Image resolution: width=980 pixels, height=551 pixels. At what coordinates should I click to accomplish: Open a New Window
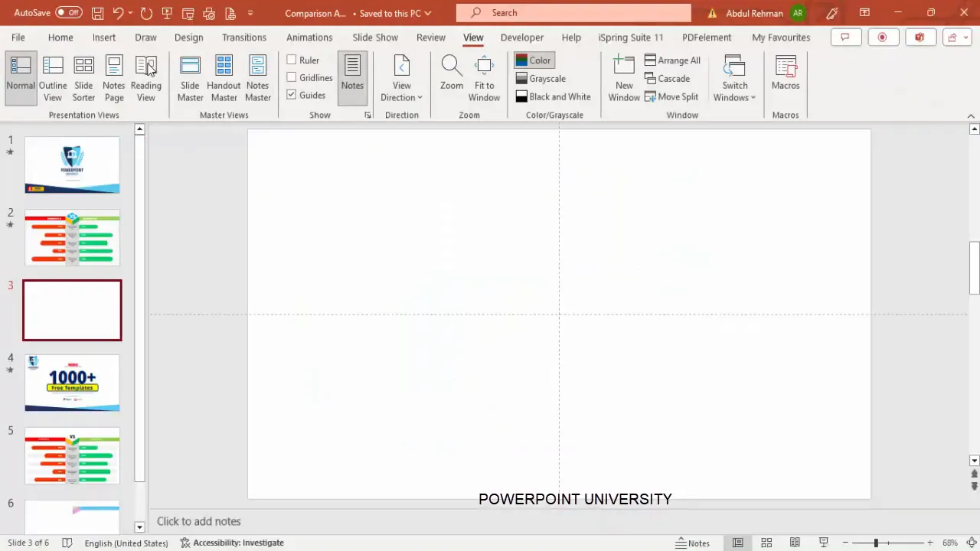pyautogui.click(x=624, y=79)
